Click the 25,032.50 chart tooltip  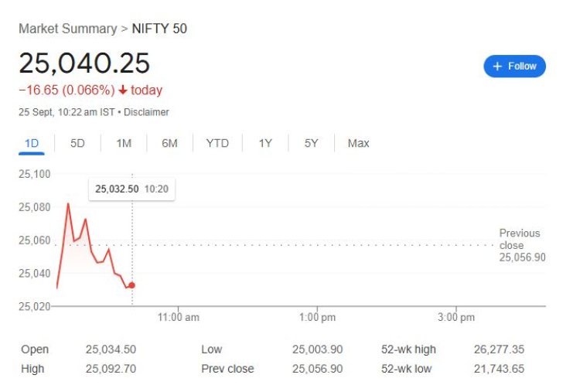[x=131, y=189]
